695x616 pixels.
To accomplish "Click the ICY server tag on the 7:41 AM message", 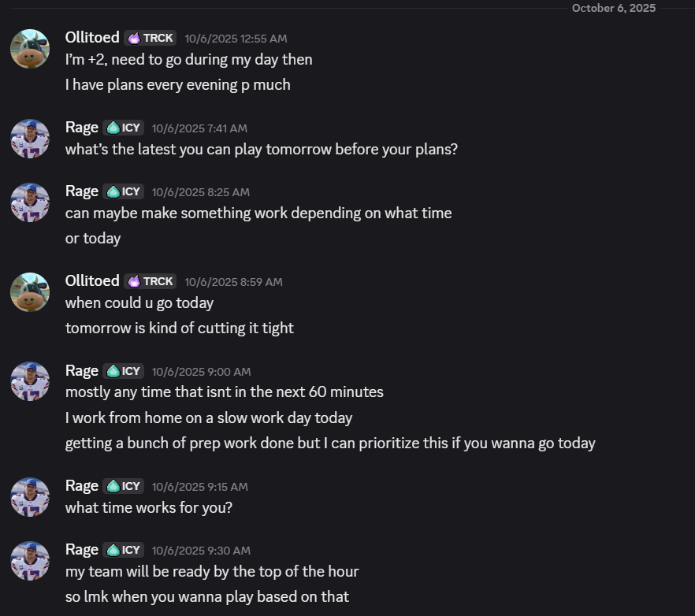I will 123,128.
